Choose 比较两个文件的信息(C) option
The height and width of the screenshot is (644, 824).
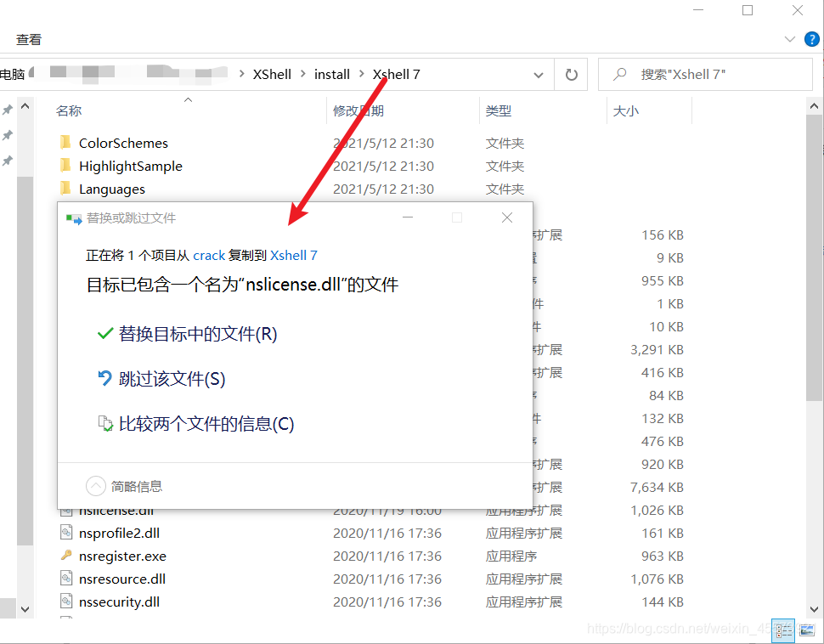[206, 424]
